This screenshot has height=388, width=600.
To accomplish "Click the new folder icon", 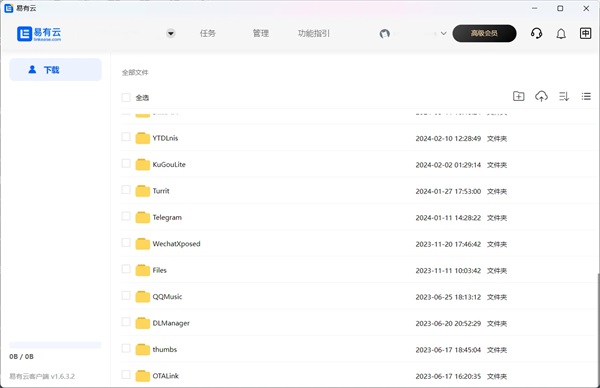I will [518, 96].
